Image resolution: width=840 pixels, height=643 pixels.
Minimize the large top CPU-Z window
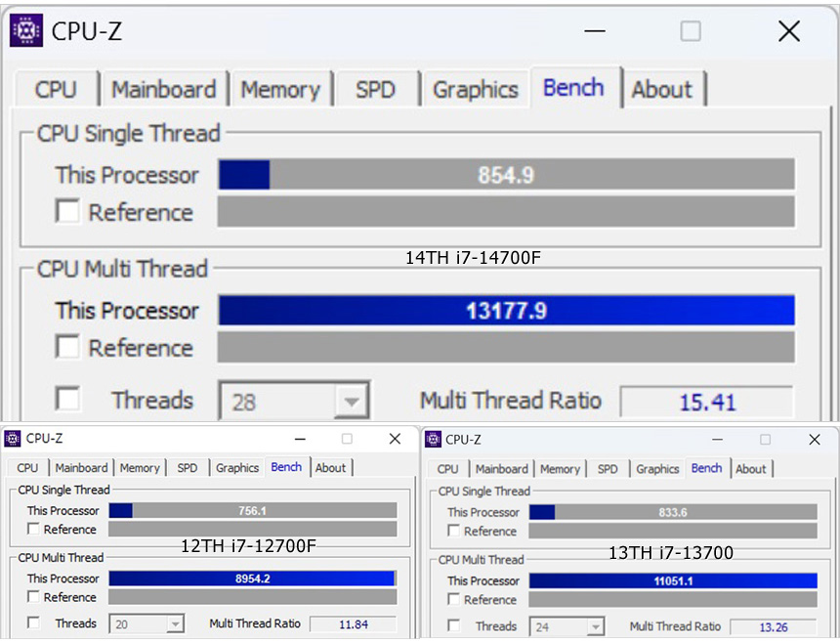594,31
